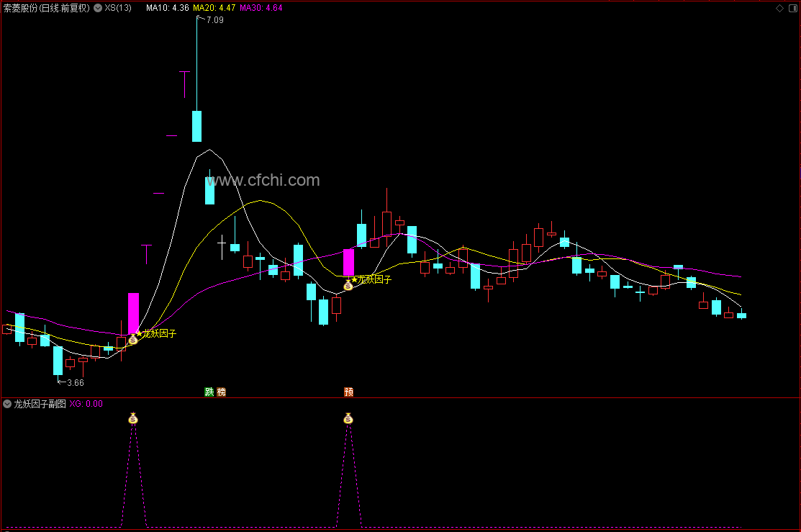Click the XS(13) indicator label
The width and height of the screenshot is (801, 532).
point(118,8)
